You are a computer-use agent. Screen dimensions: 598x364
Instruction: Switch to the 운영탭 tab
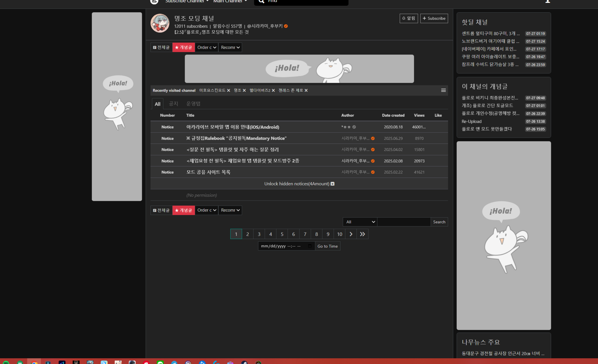tap(193, 103)
